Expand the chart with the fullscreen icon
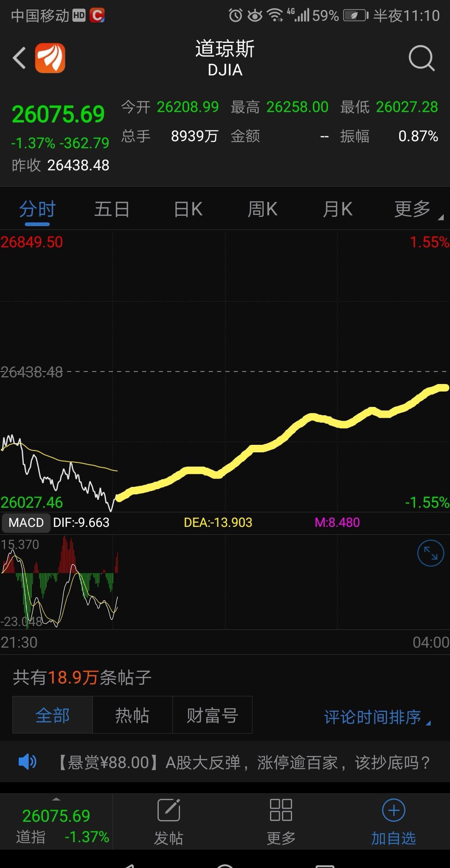This screenshot has height=868, width=450. [x=430, y=553]
